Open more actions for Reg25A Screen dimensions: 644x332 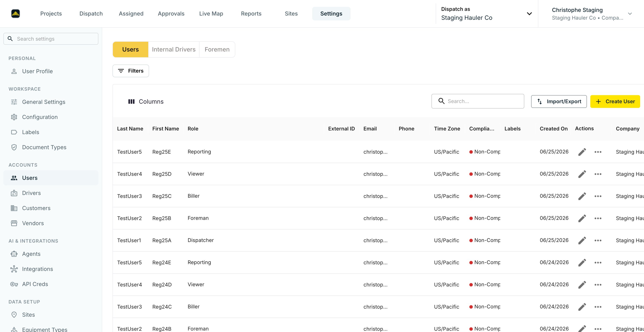pos(598,240)
